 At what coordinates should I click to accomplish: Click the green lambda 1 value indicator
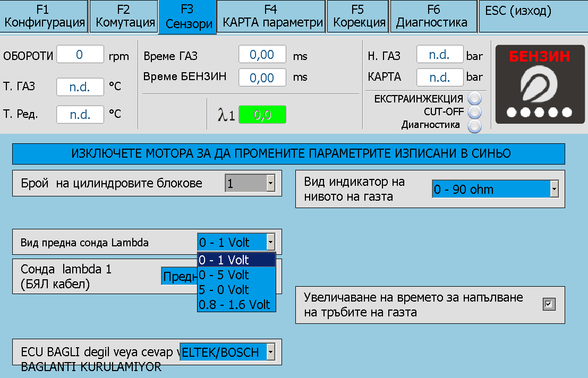[x=262, y=115]
